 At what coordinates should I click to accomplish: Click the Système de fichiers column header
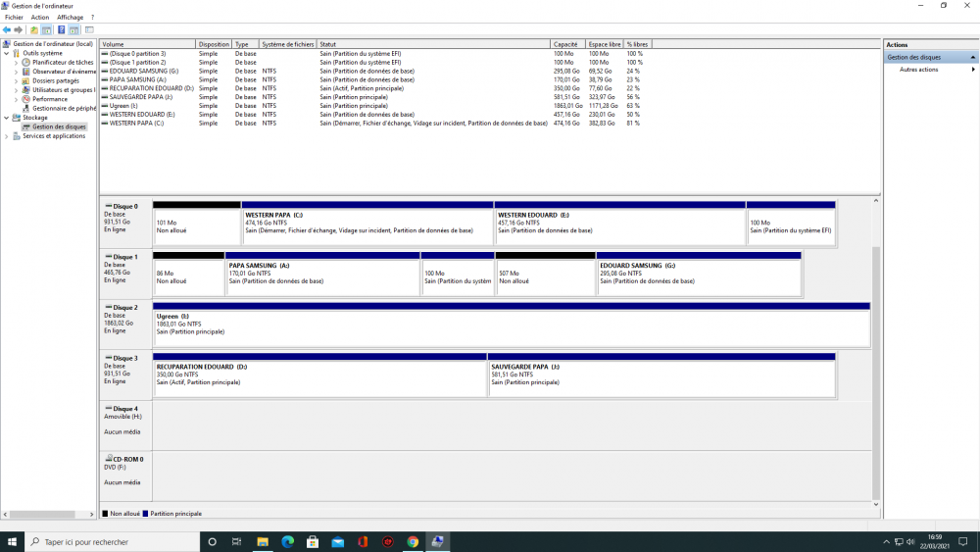point(288,44)
